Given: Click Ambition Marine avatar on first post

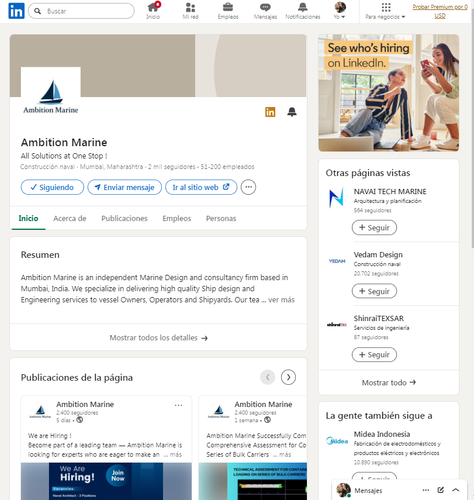Looking at the screenshot, I should [x=40, y=412].
